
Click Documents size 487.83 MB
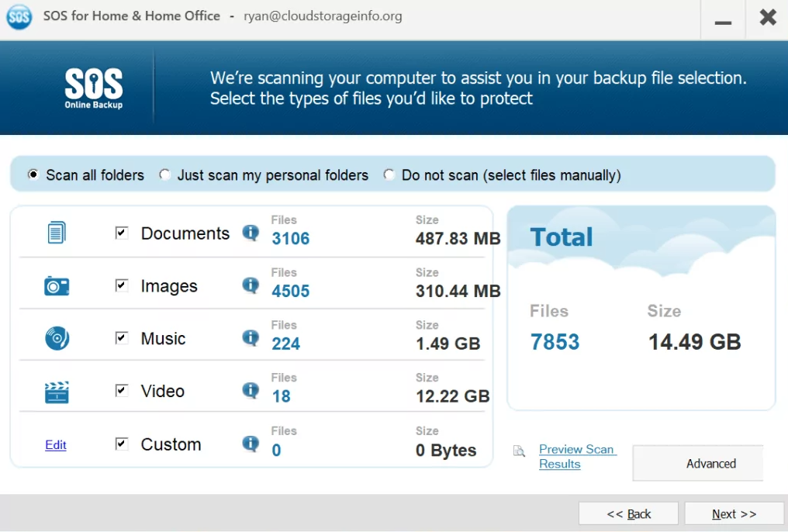[458, 238]
